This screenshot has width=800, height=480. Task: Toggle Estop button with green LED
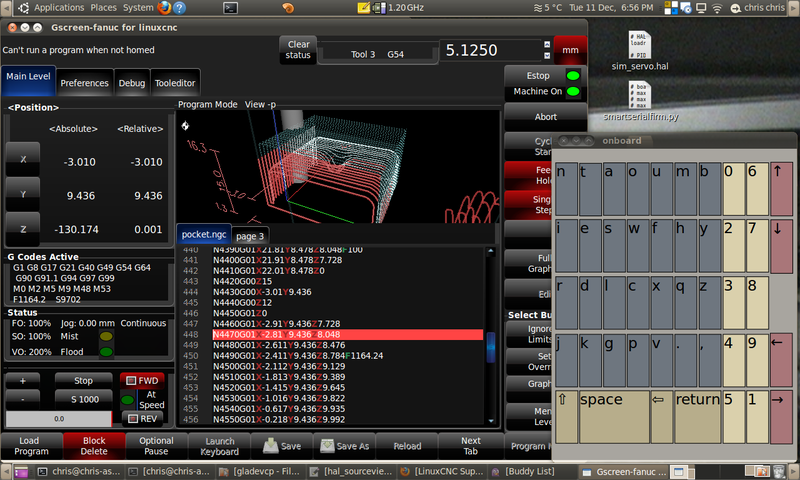click(545, 75)
